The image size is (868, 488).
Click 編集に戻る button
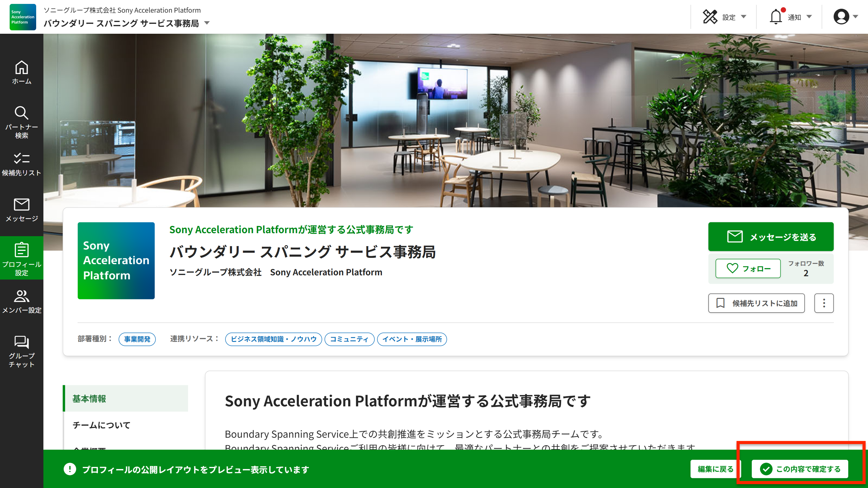point(715,469)
